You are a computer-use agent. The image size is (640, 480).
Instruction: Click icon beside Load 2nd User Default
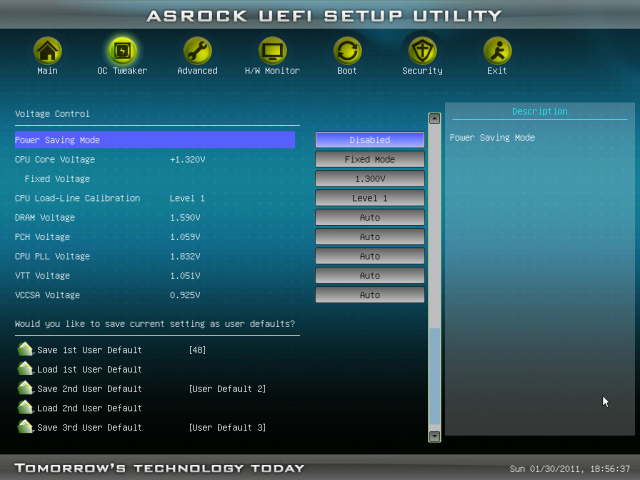click(25, 407)
